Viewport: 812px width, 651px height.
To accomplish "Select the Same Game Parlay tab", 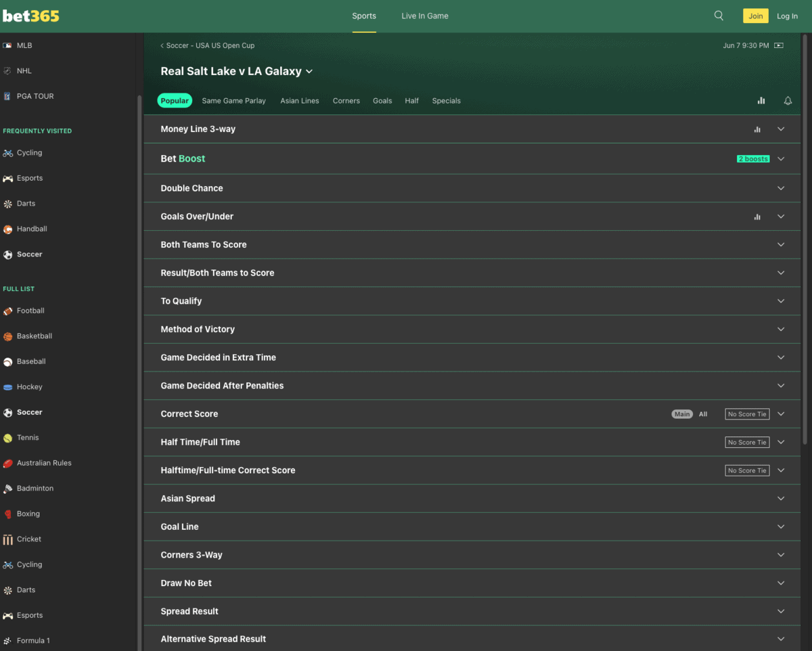I will click(x=234, y=101).
